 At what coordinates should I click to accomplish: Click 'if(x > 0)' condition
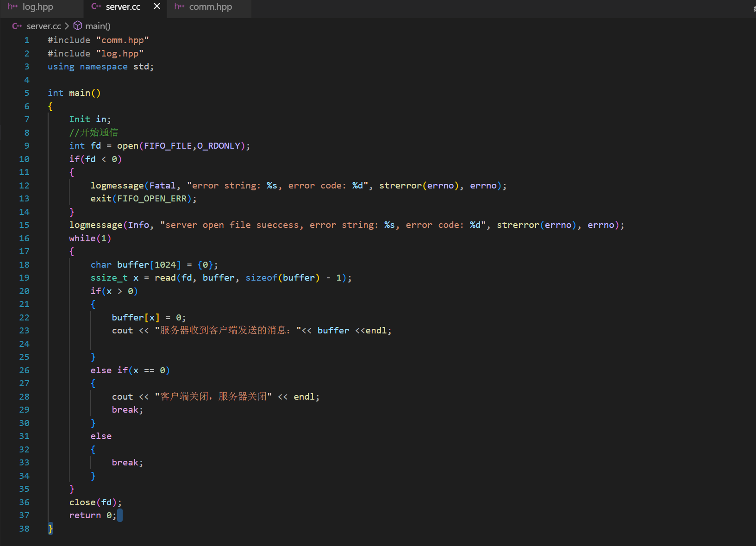[114, 291]
